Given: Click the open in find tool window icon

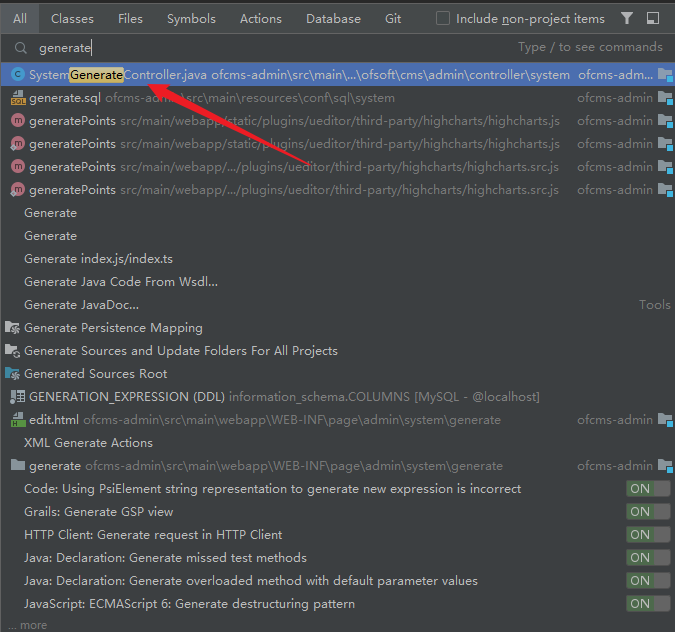Looking at the screenshot, I should pos(653,18).
